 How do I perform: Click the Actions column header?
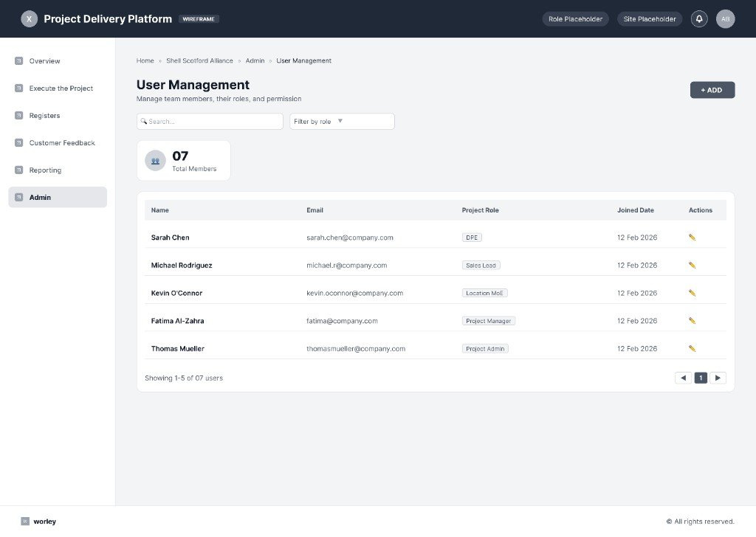coord(700,210)
